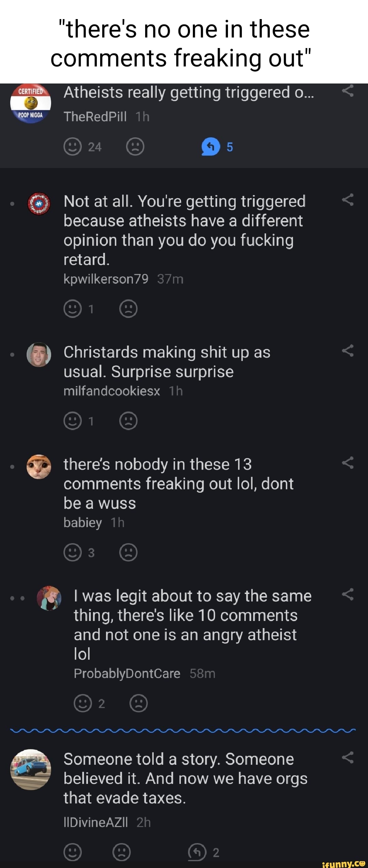368x868 pixels.
Task: Expand the truncated "Atheists really getting triggered" comment
Action: click(188, 93)
